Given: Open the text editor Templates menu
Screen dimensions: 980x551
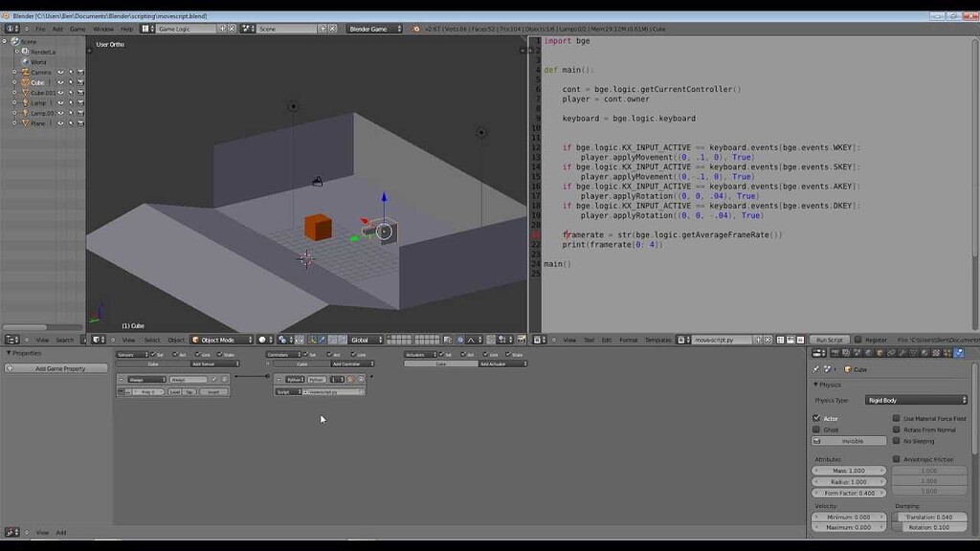Looking at the screenshot, I should click(658, 340).
